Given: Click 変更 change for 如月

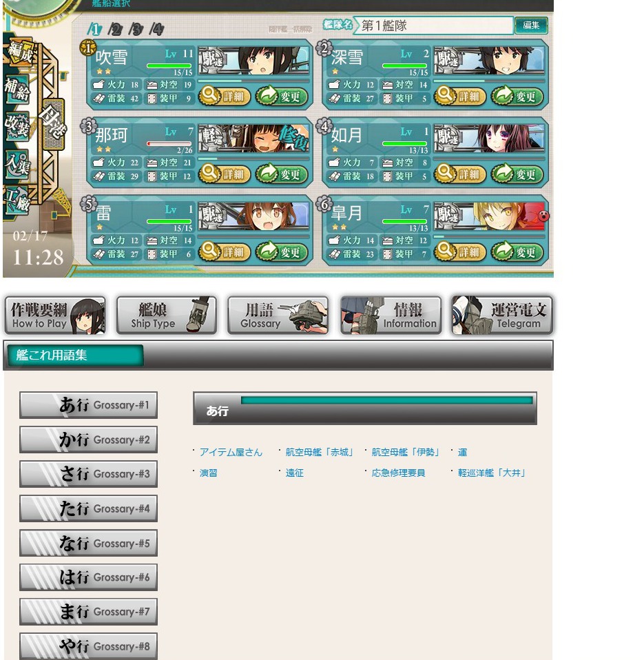Looking at the screenshot, I should coord(517,174).
